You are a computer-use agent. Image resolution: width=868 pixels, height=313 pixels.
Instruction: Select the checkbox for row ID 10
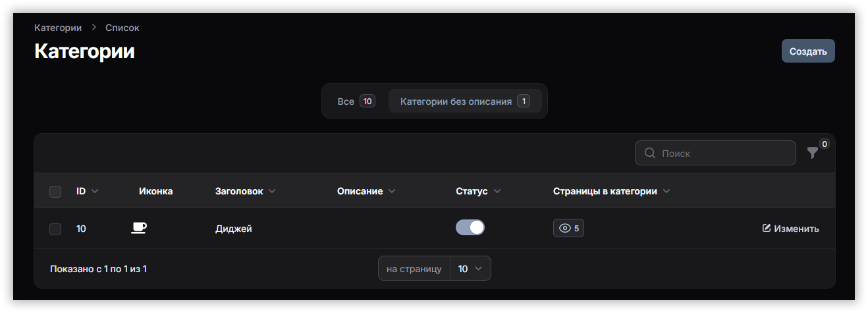point(55,229)
